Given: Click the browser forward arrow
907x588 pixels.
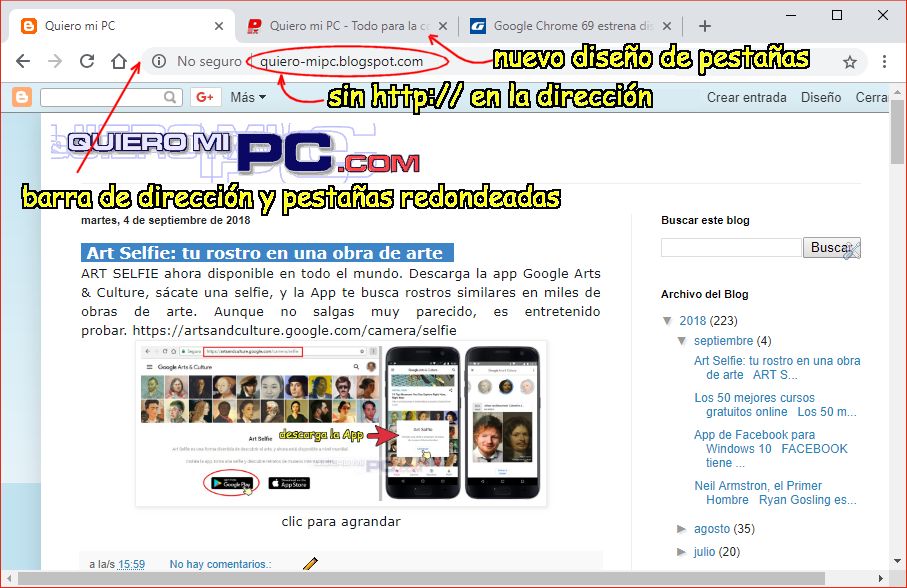Looking at the screenshot, I should point(55,61).
